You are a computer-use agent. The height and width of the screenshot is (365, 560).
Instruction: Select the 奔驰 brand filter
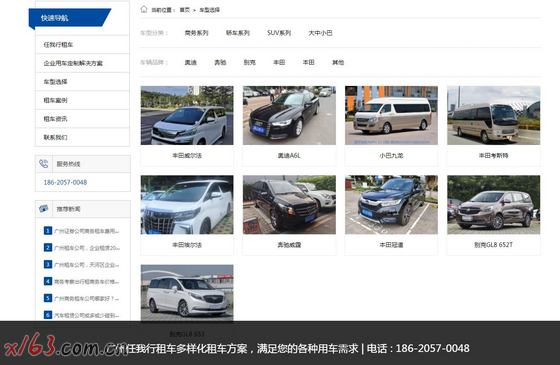tap(220, 62)
